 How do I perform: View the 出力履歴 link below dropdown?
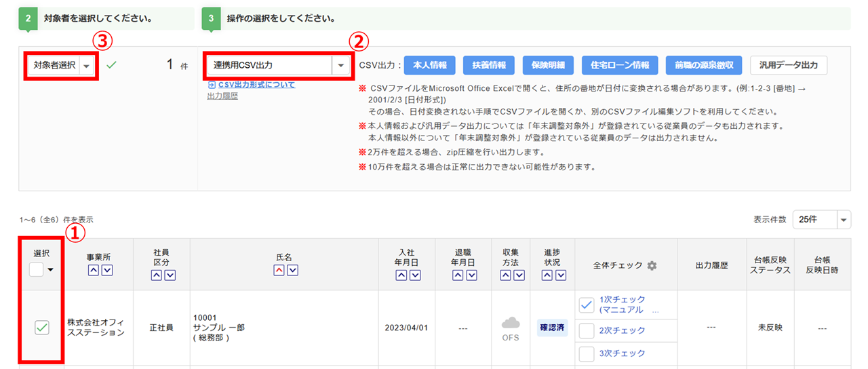[x=222, y=96]
